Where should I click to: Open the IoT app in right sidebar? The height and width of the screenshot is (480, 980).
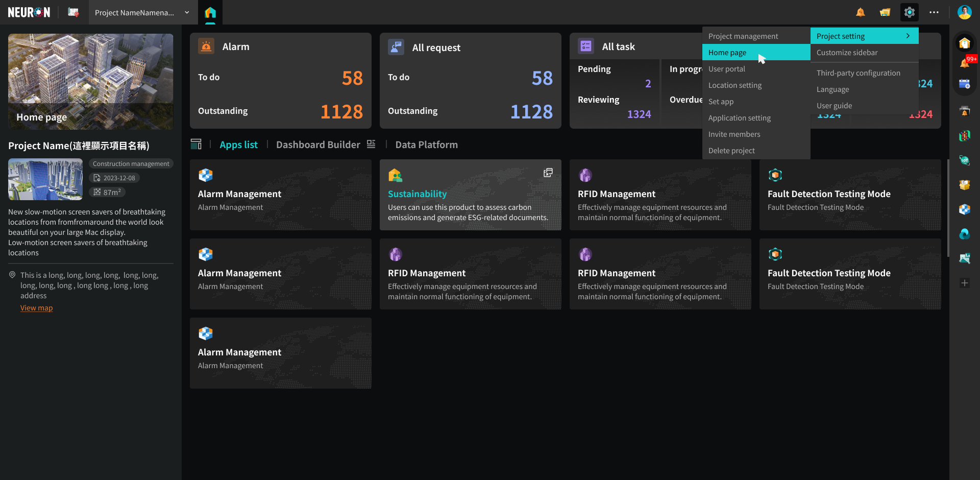[x=964, y=160]
